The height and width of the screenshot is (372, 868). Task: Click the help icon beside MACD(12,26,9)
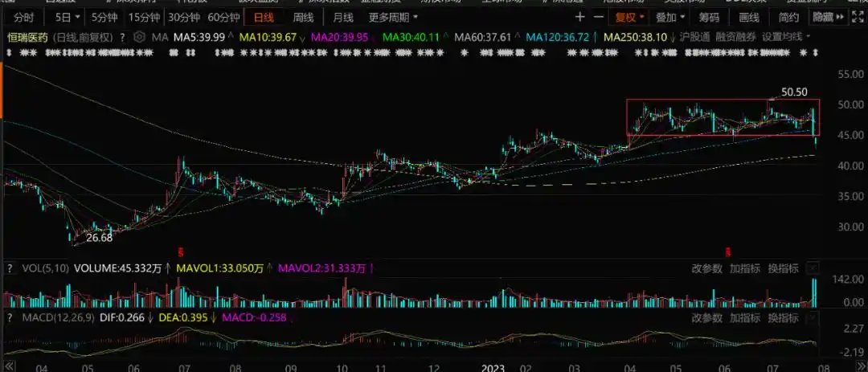coord(10,317)
